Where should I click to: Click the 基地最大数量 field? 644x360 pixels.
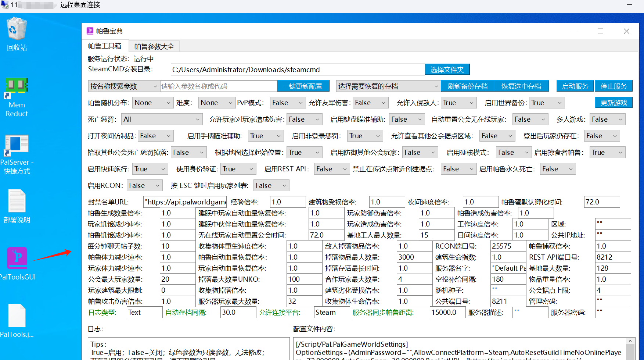click(613, 268)
